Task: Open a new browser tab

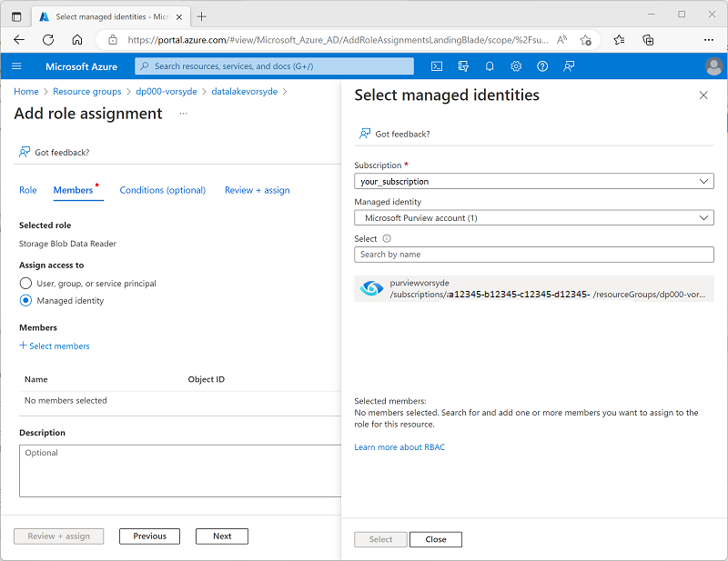Action: (x=201, y=16)
